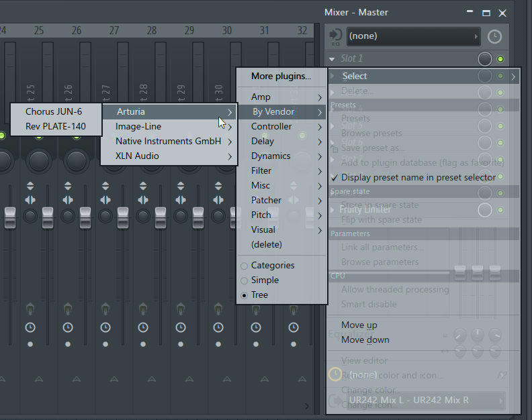Image resolution: width=532 pixels, height=420 pixels.
Task: Click the track 30 latency clock icon
Action: (x=218, y=327)
